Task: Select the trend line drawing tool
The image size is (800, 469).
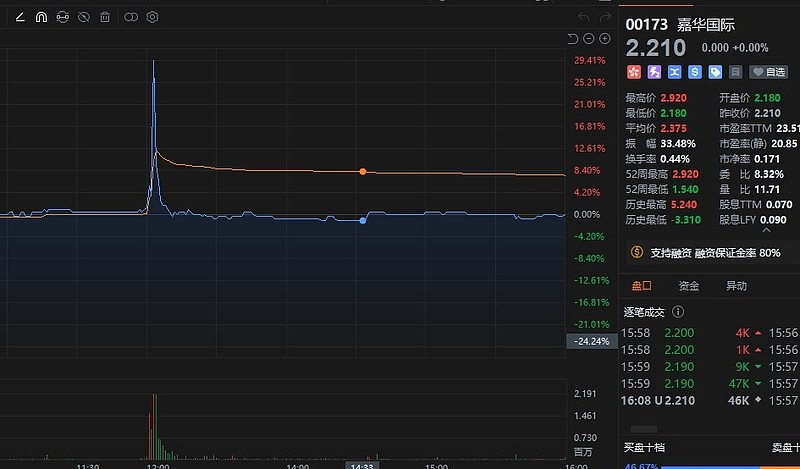Action: 21,17
